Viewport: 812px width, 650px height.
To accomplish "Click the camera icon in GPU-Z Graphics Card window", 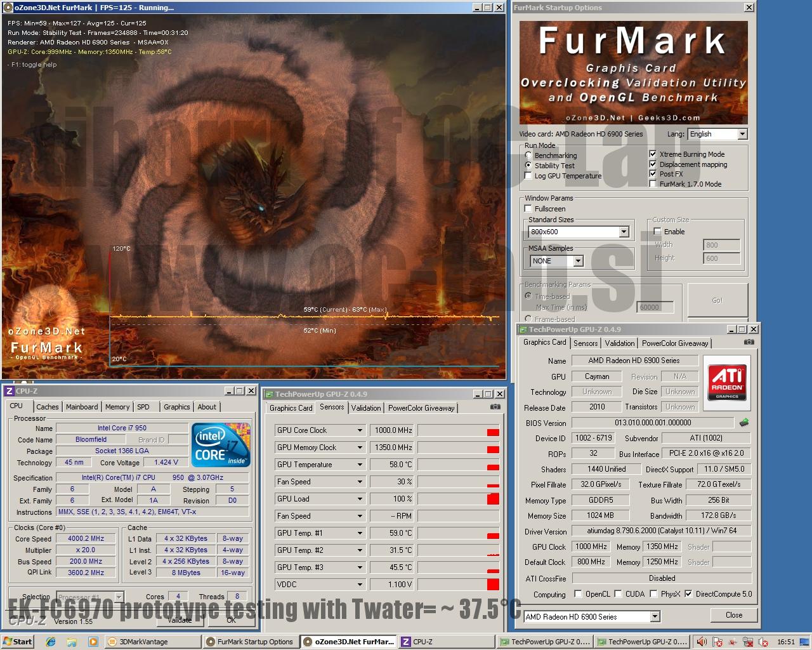I will coord(749,342).
